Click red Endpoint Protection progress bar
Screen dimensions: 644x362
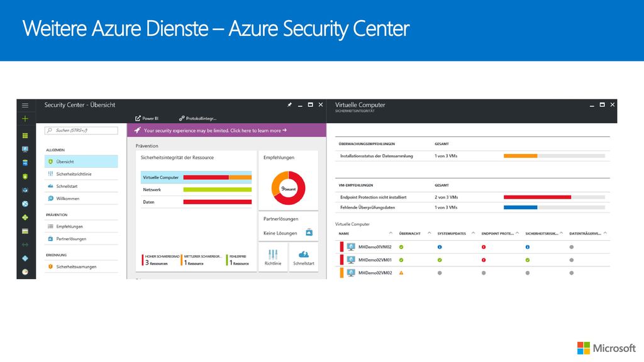pyautogui.click(x=537, y=197)
